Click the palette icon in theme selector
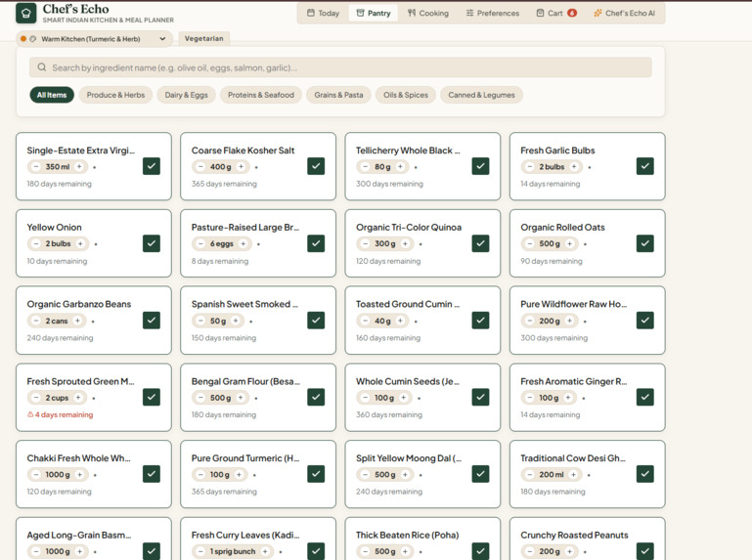The height and width of the screenshot is (560, 752). point(33,39)
